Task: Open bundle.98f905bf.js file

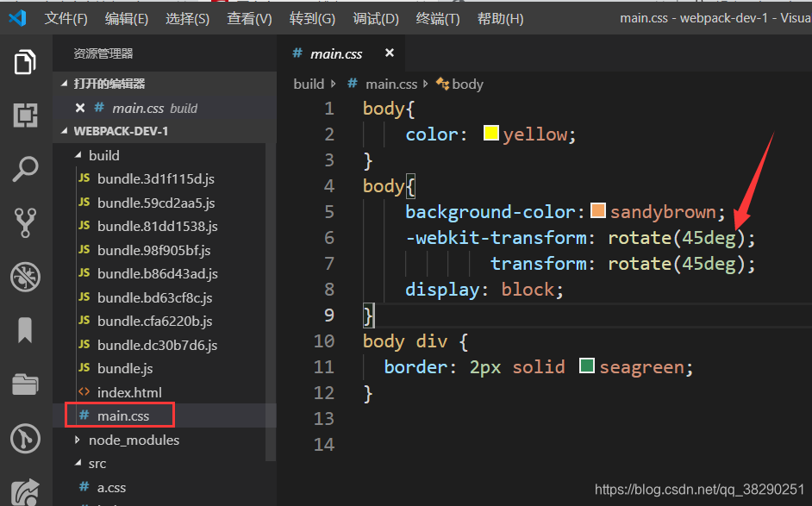Action: pos(153,250)
